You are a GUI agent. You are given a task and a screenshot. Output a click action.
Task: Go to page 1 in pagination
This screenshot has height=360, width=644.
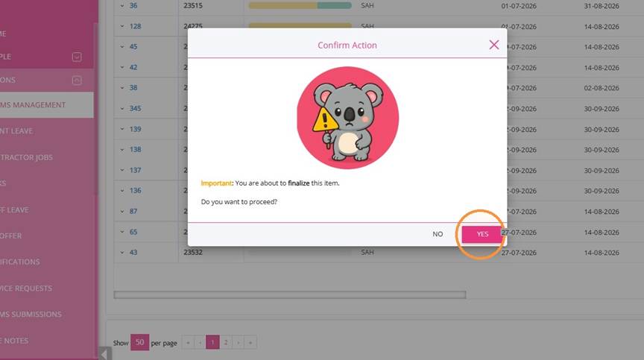point(212,342)
